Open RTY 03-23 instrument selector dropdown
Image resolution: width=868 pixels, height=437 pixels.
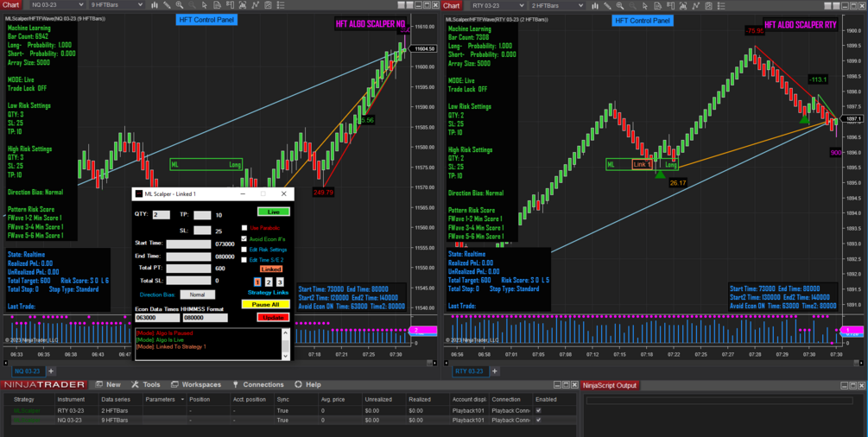(498, 5)
